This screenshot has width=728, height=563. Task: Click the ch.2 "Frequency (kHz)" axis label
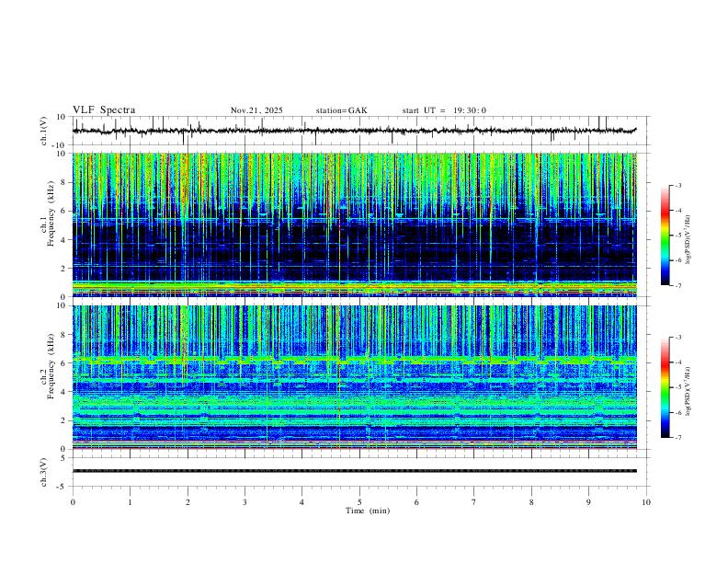pos(51,366)
